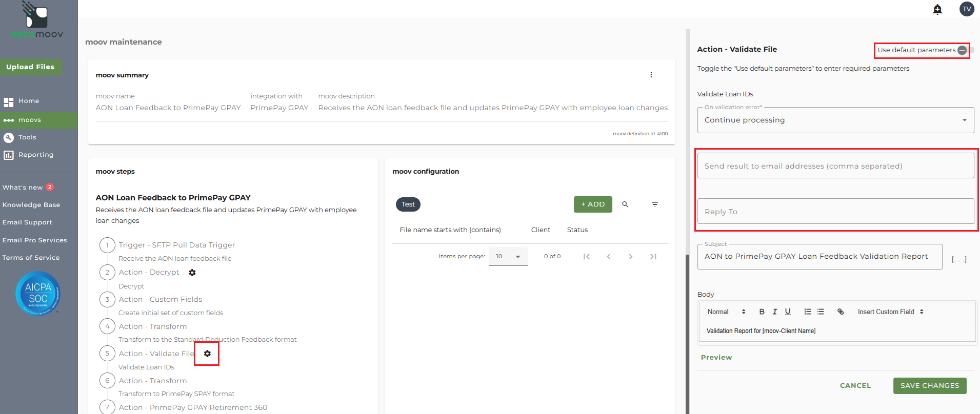
Task: Open What's new in the sidebar
Action: (x=28, y=188)
